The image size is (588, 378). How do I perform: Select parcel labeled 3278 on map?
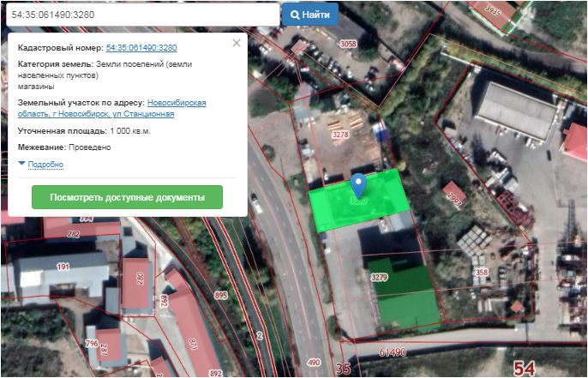[x=340, y=135]
